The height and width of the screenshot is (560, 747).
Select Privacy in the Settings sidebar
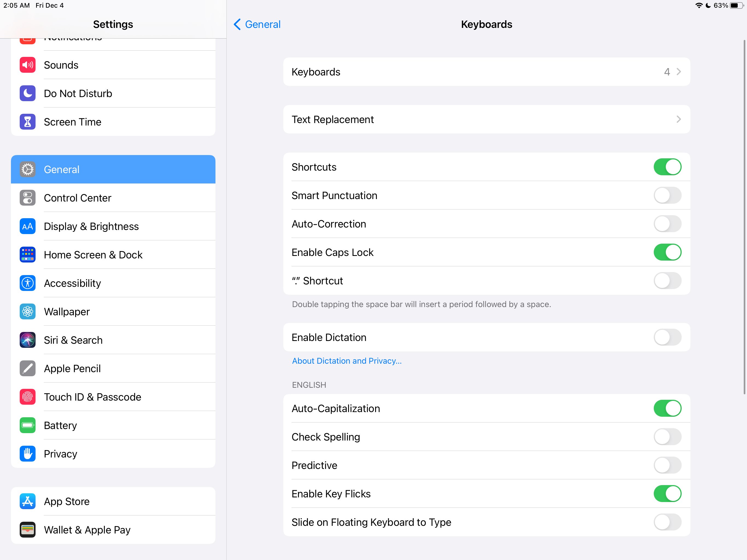coord(113,454)
